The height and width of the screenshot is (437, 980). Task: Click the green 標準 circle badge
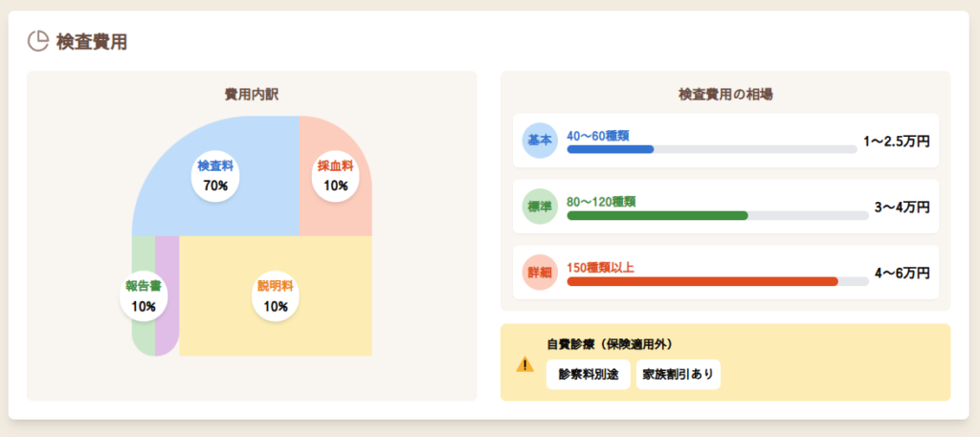pyautogui.click(x=539, y=207)
